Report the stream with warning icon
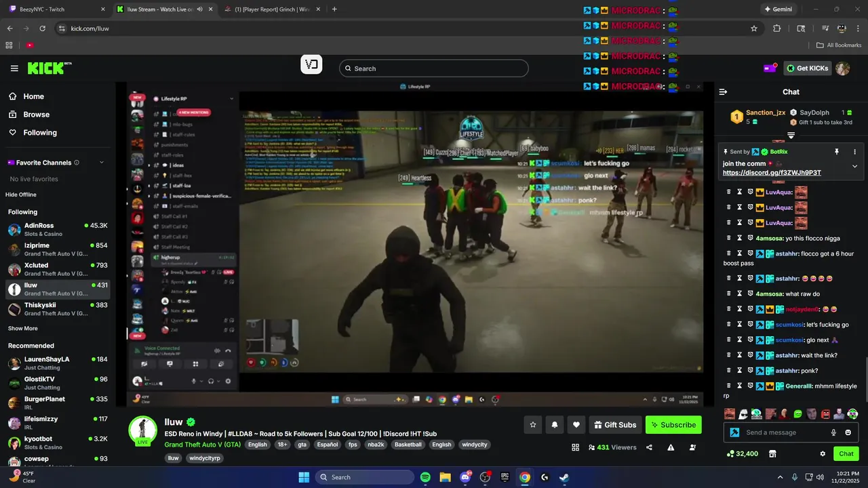Image resolution: width=868 pixels, height=488 pixels. [671, 447]
